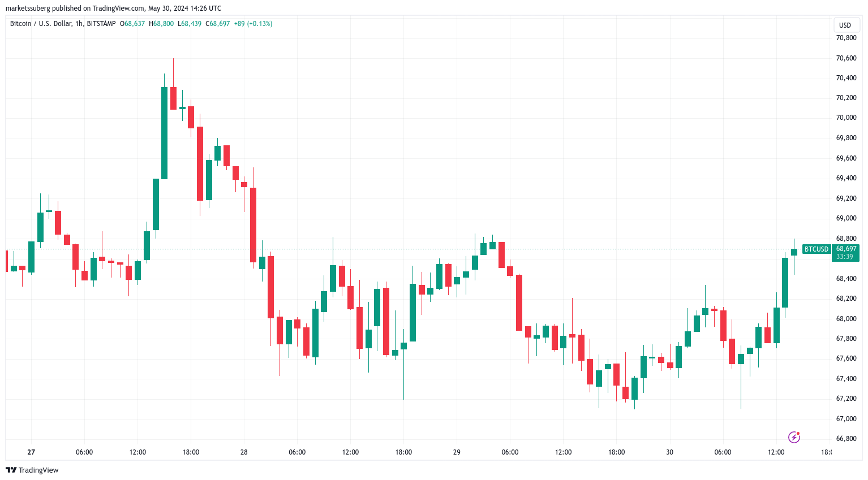Click the 67,000 price axis label

[x=846, y=418]
